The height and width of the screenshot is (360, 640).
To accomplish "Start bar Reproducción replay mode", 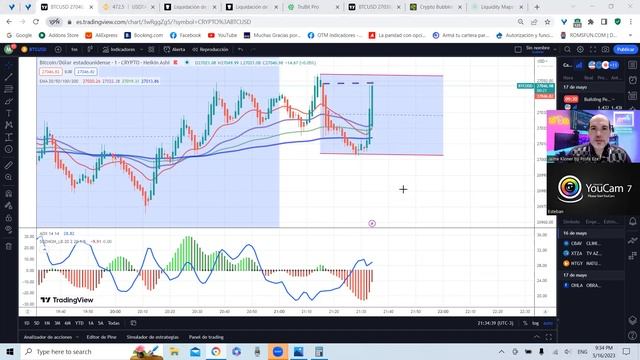I will click(x=210, y=49).
